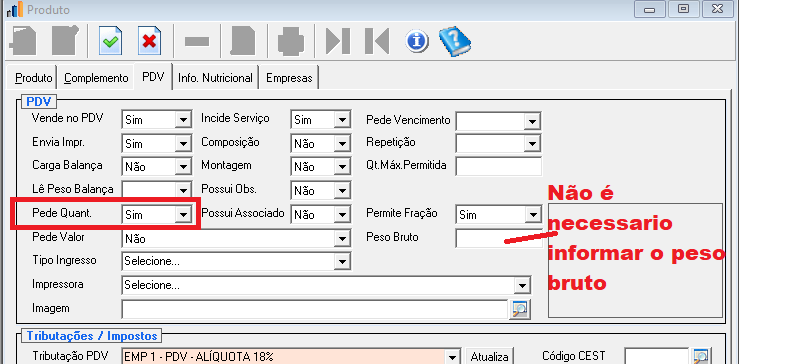Expand the Impressora dropdown
The image size is (806, 364).
click(522, 285)
